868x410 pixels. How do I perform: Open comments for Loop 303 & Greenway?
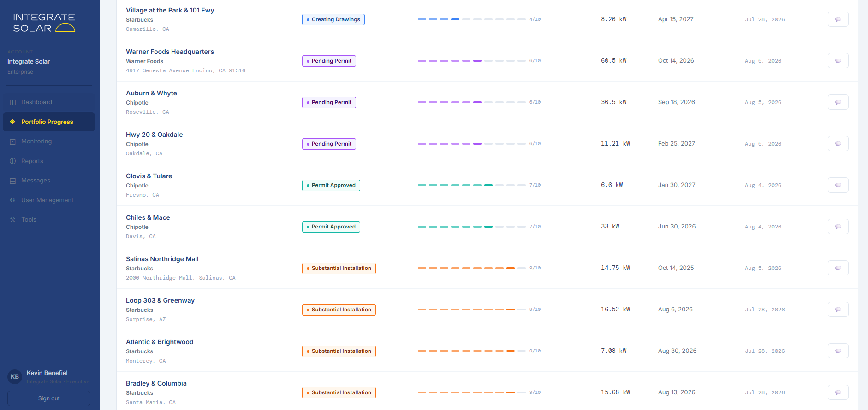838,310
